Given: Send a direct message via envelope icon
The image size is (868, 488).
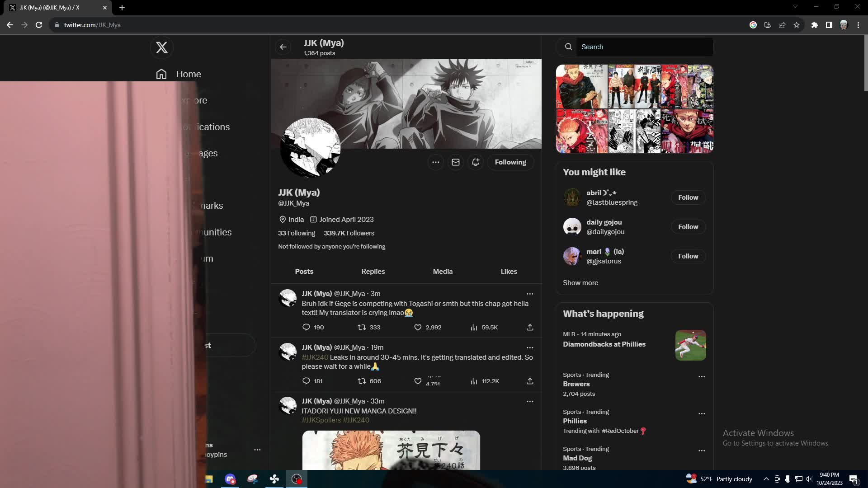Looking at the screenshot, I should pyautogui.click(x=455, y=162).
